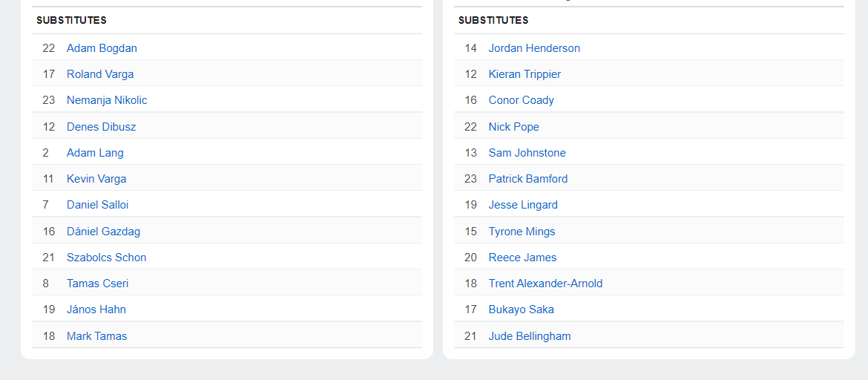This screenshot has width=868, height=380.
Task: View Conor Coady's profile
Action: tap(521, 100)
